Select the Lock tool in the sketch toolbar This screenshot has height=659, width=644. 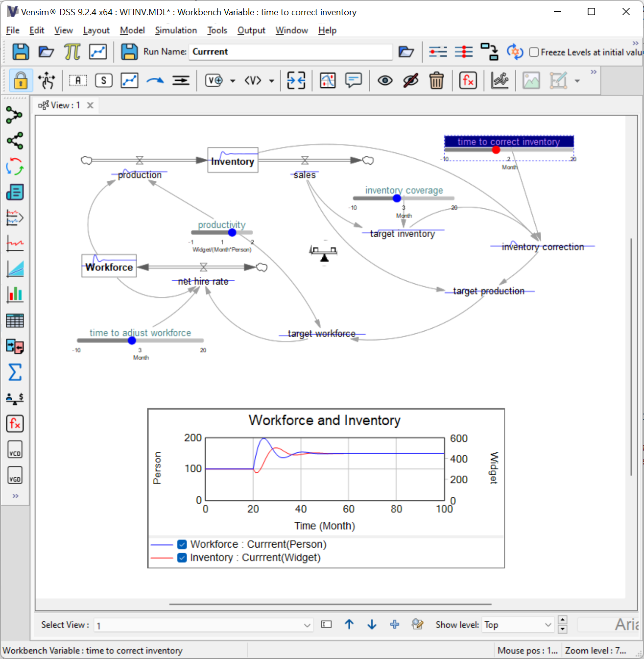(20, 80)
